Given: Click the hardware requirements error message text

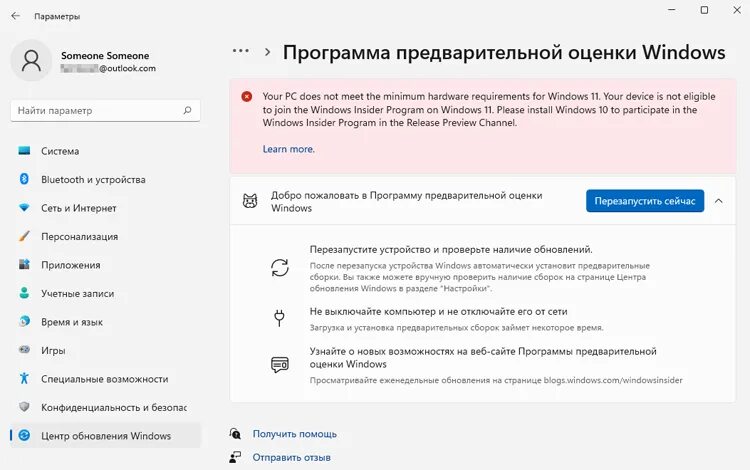Looking at the screenshot, I should 489,109.
